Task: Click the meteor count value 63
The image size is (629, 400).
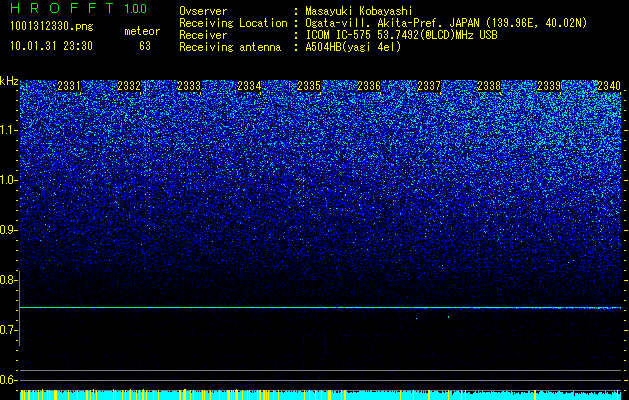Action: 145,46
